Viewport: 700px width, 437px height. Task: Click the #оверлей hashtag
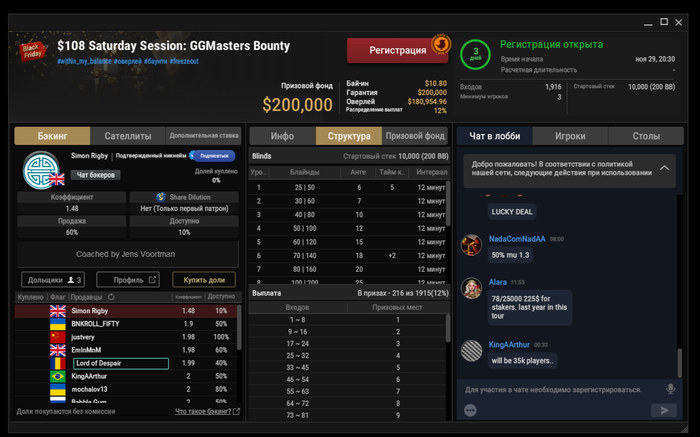(128, 61)
